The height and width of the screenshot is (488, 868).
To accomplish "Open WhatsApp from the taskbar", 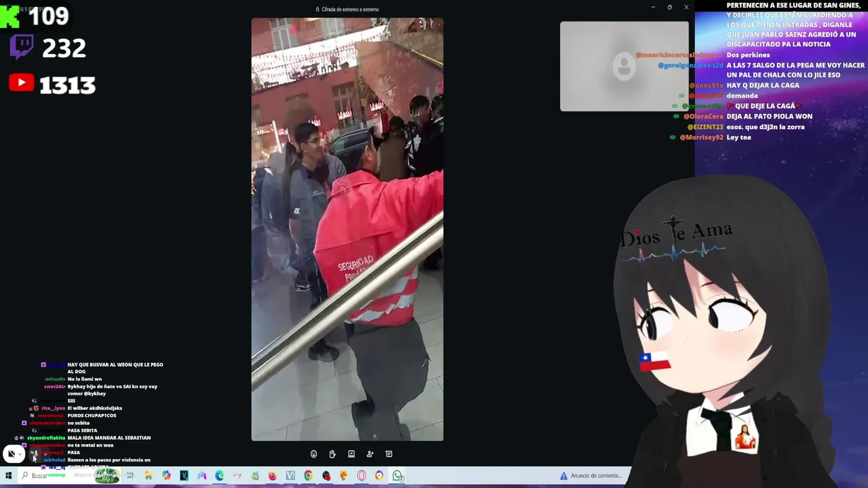I will tap(397, 476).
